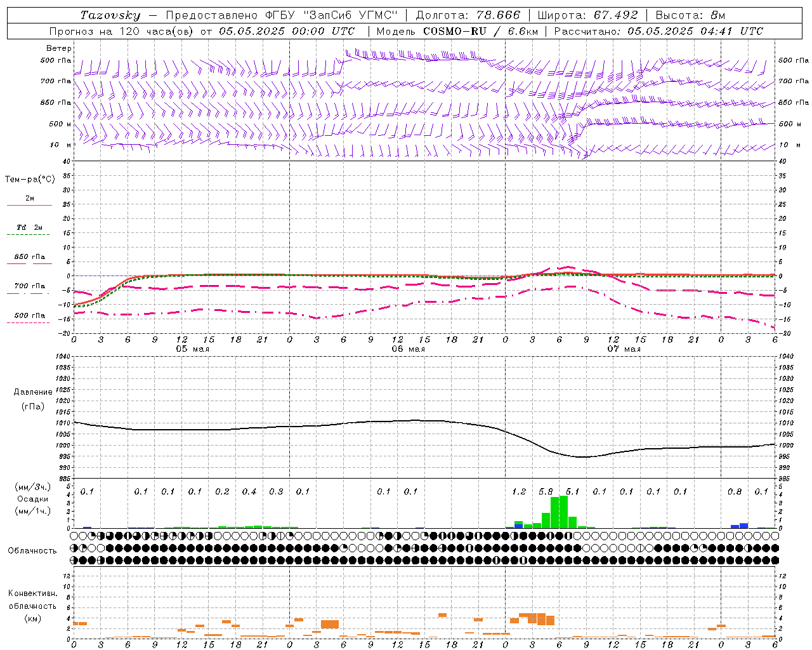The height and width of the screenshot is (650, 812).
Task: Click the Давление (гПа) axis label
Action: pyautogui.click(x=33, y=399)
